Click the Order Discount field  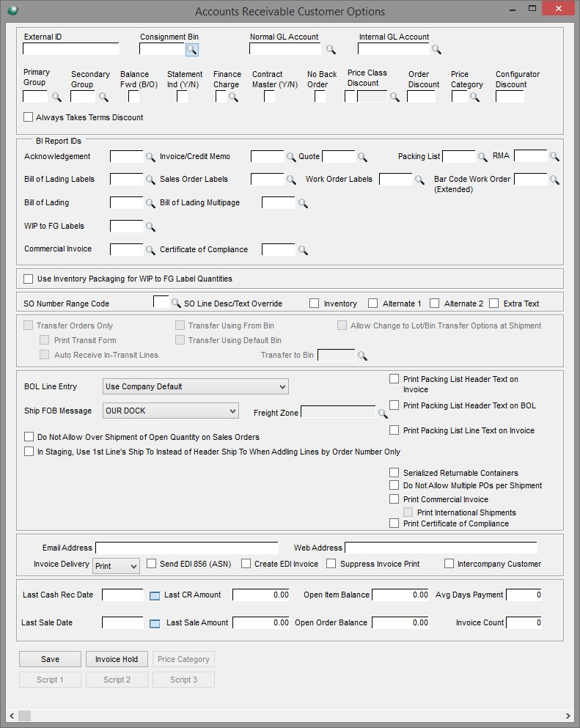click(421, 97)
